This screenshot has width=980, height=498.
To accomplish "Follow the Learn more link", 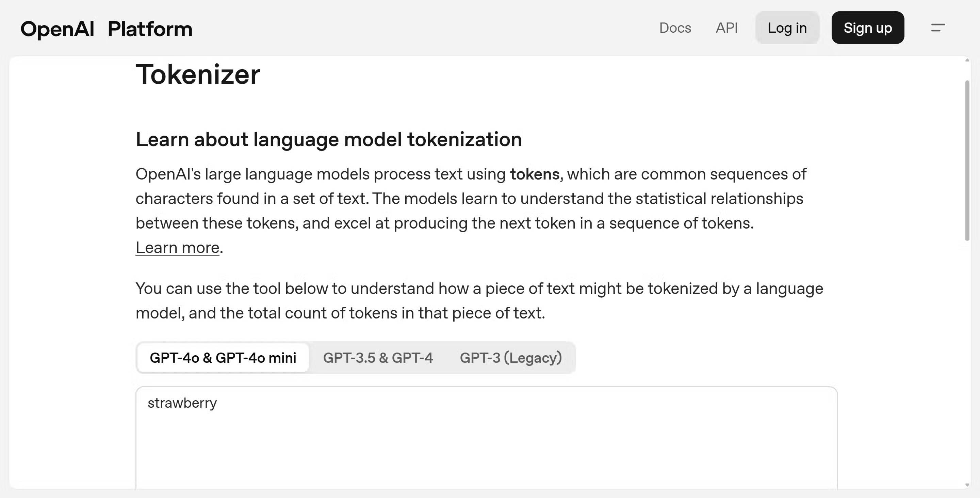I will coord(177,248).
